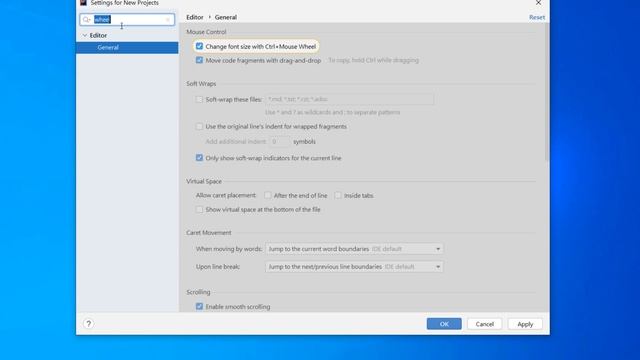Click the Reset link
Screen dimensions: 640x360
[537, 17]
